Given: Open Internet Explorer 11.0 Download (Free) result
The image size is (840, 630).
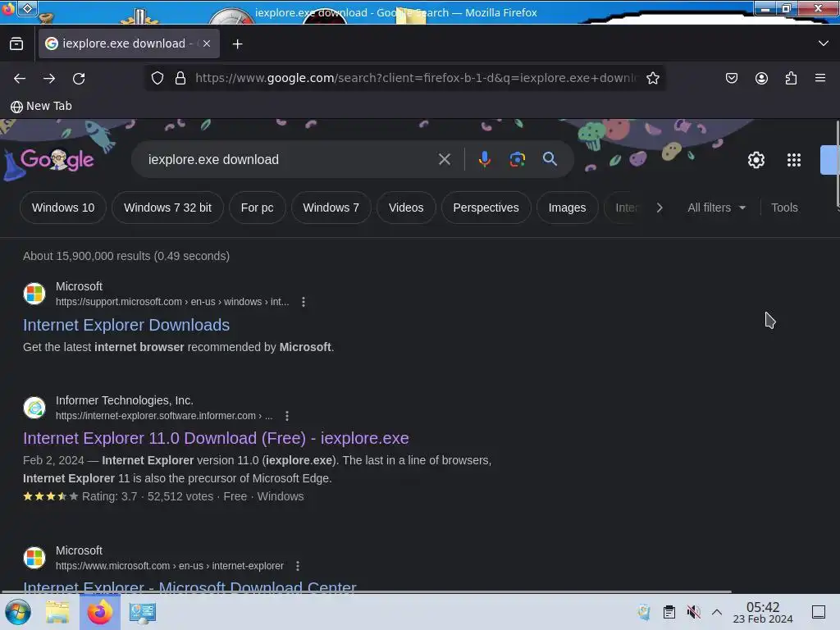Looking at the screenshot, I should (x=216, y=438).
